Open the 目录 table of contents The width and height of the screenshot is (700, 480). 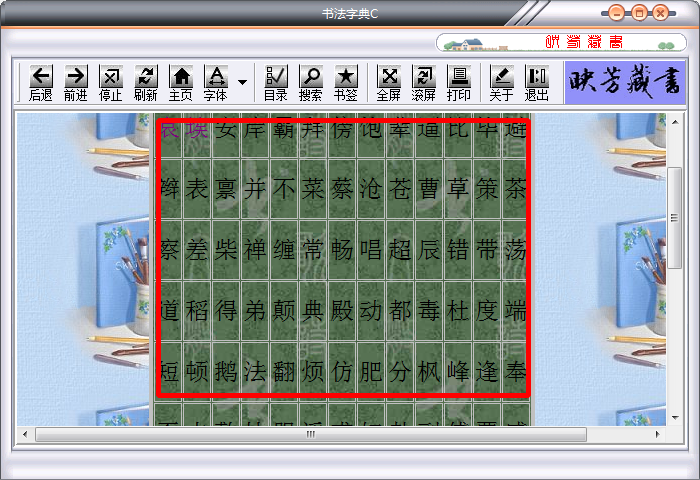(275, 83)
